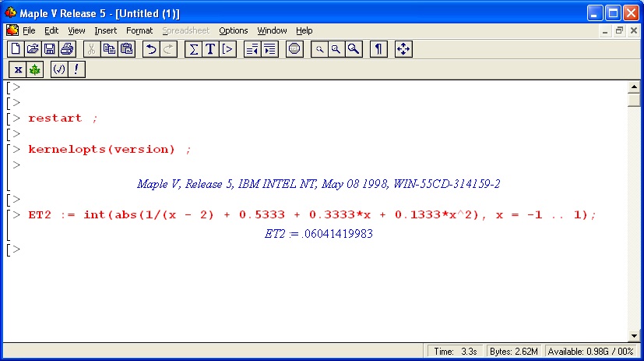Open the Format menu

(x=139, y=30)
